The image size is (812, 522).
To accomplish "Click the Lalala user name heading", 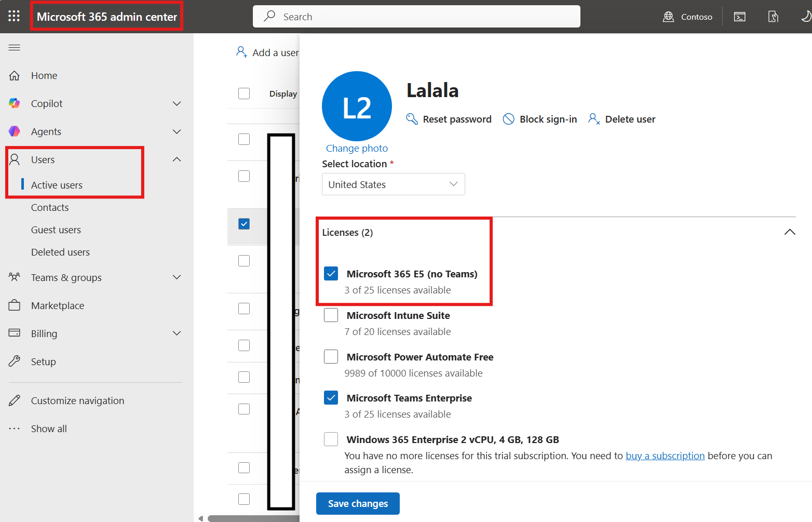I will [x=432, y=90].
